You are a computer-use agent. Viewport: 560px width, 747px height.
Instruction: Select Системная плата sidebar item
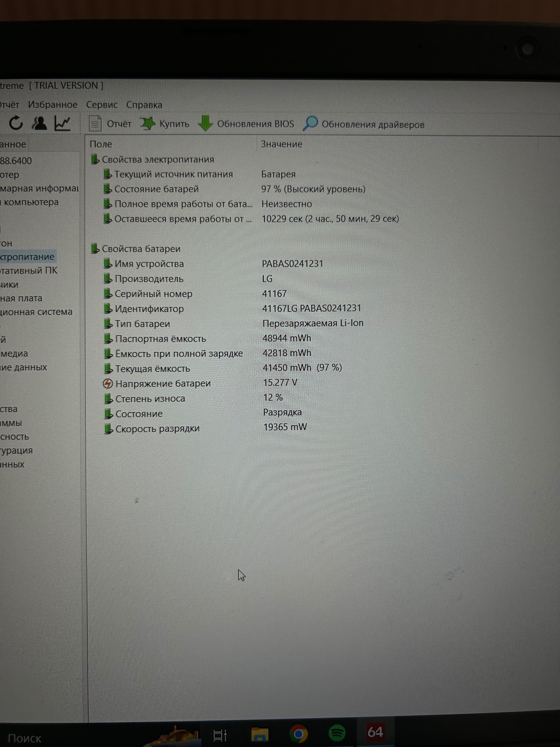21,298
